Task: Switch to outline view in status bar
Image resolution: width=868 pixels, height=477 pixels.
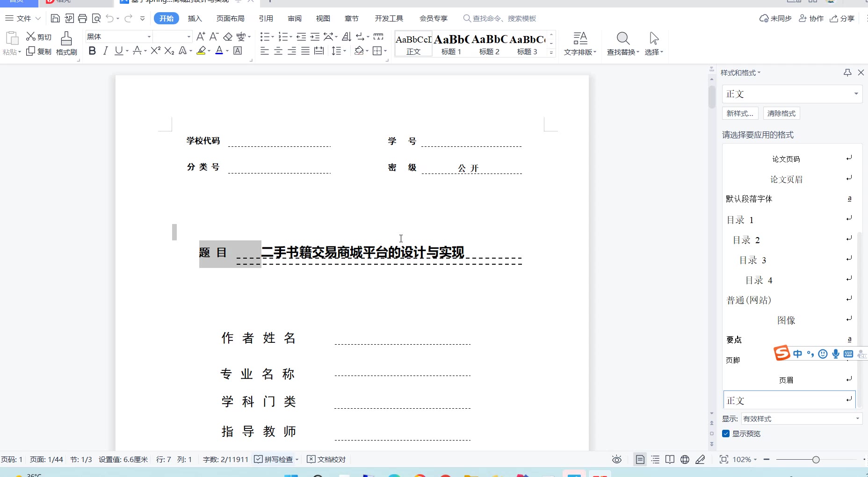Action: (655, 460)
